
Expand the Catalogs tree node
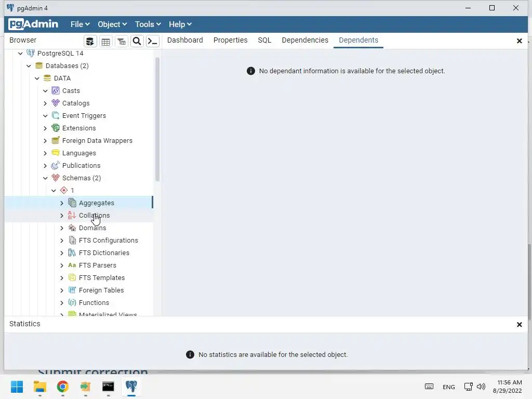[x=45, y=103]
